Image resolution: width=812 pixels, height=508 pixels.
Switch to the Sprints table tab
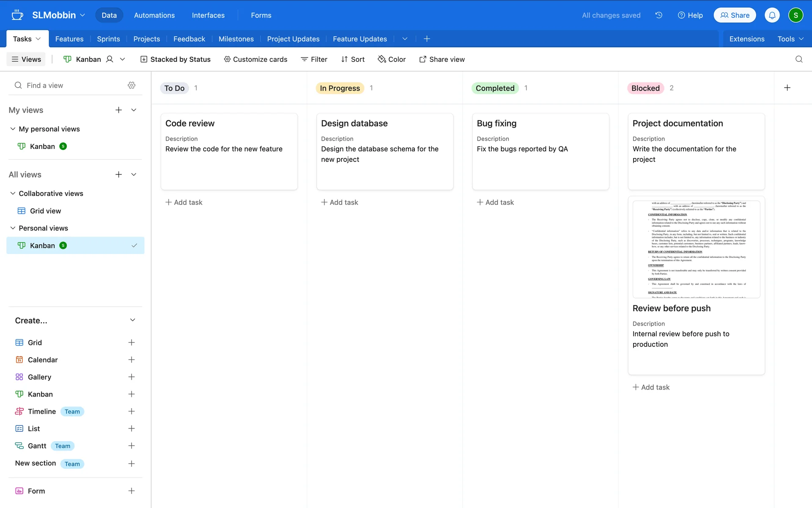point(108,39)
